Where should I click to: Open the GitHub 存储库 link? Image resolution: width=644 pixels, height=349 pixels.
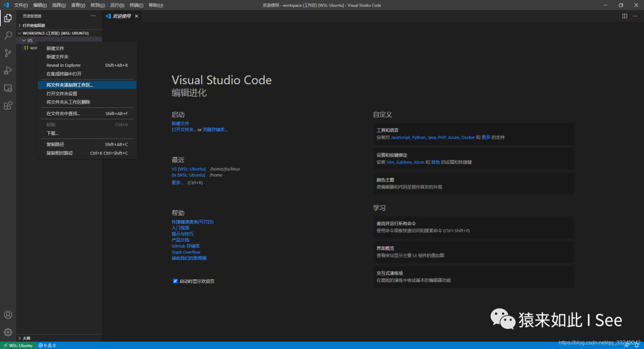(185, 246)
